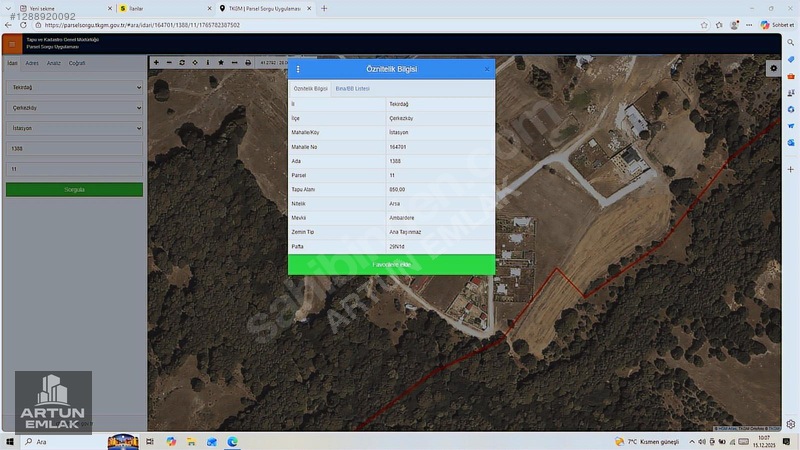Zoom in on the map
Viewport: 800px width, 450px height.
pyautogui.click(x=156, y=62)
